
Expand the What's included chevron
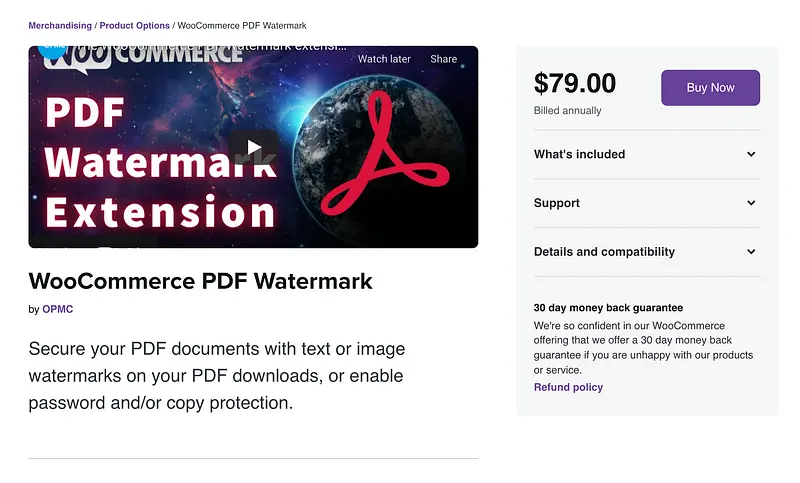751,154
